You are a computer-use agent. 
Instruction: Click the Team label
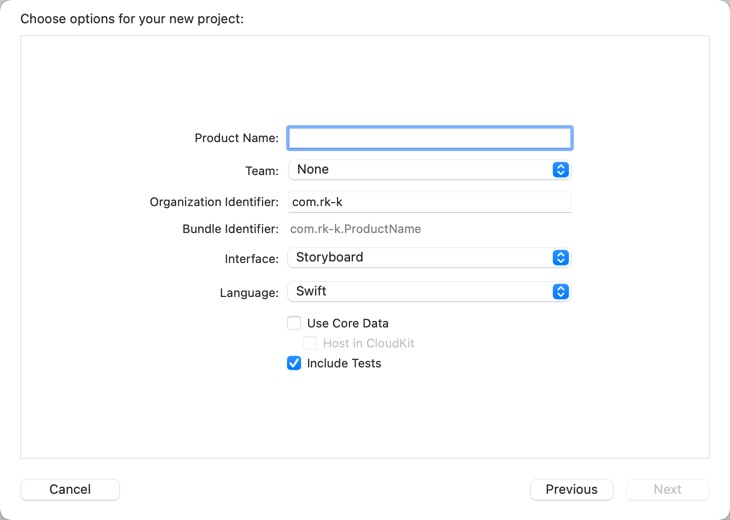[262, 171]
